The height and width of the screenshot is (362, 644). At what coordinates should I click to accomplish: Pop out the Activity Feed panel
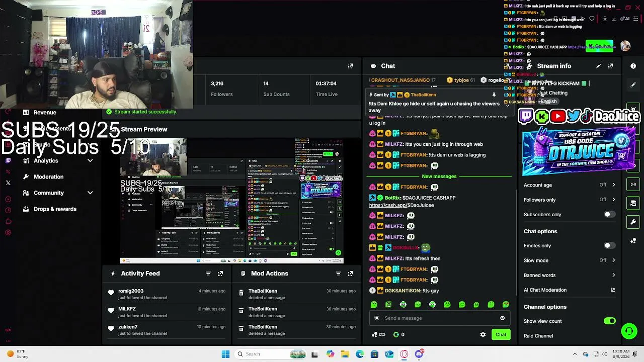[220, 274]
